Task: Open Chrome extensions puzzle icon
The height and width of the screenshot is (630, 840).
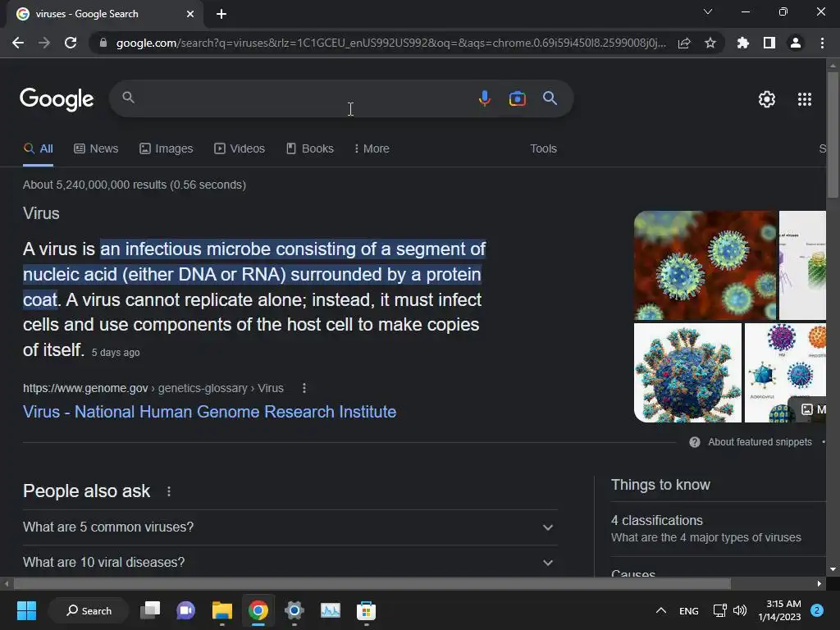Action: (x=742, y=43)
